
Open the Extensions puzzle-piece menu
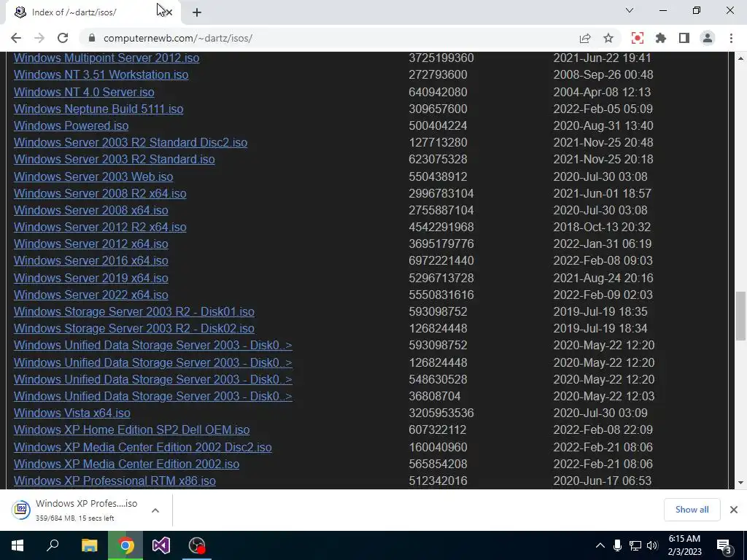pyautogui.click(x=661, y=38)
